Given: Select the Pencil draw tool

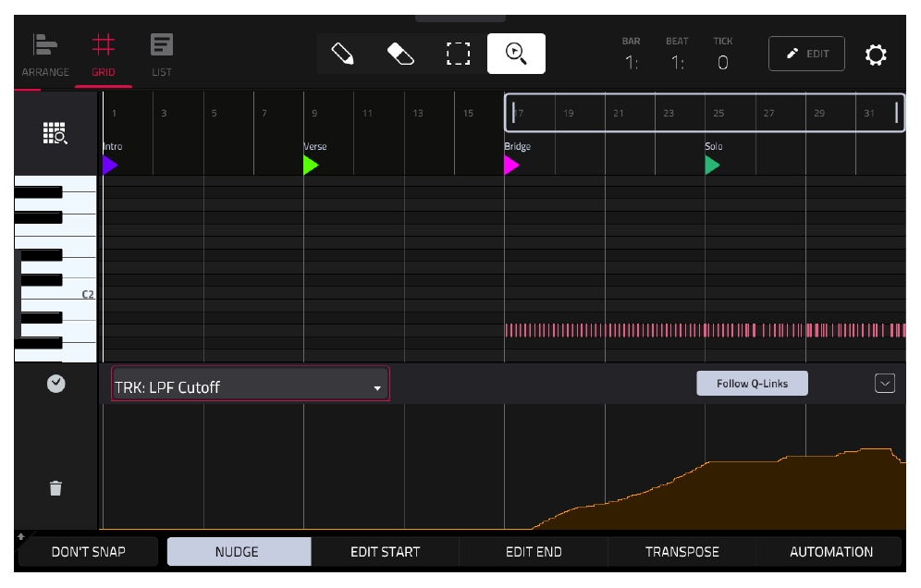Looking at the screenshot, I should click(x=342, y=54).
